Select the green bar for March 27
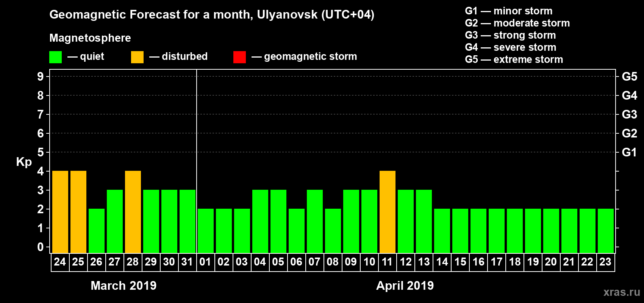This screenshot has width=644, height=303. 115,222
